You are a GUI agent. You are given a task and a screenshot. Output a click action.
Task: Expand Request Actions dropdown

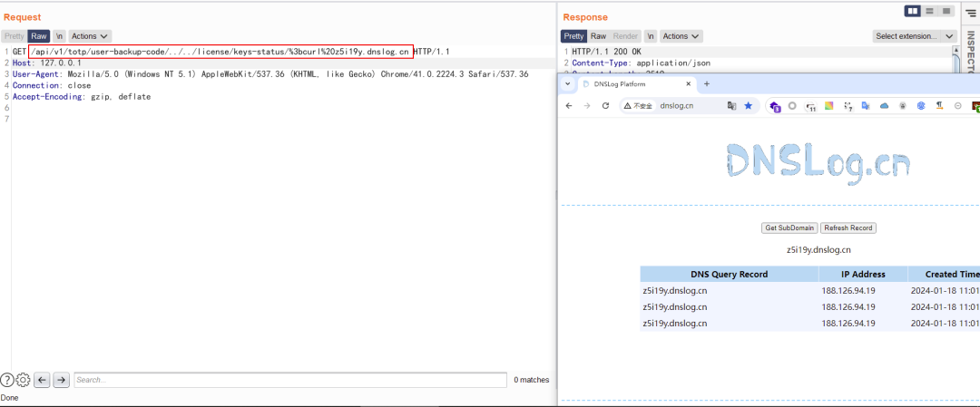pos(90,36)
